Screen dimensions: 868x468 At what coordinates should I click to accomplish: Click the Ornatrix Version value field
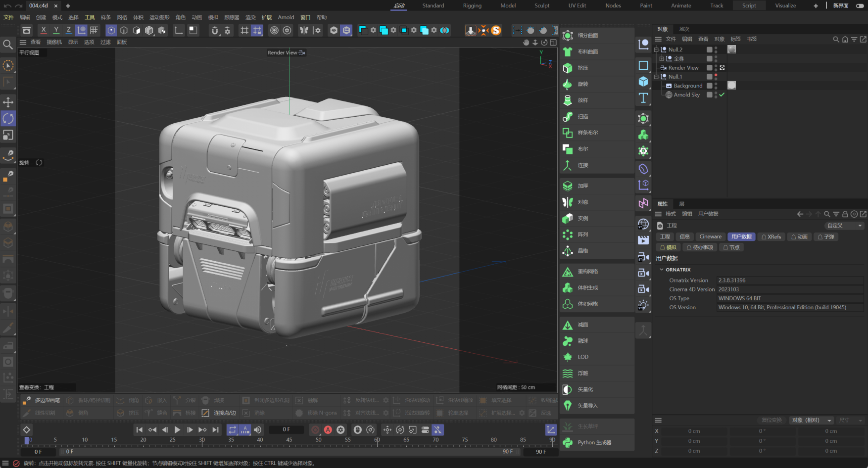pos(790,281)
